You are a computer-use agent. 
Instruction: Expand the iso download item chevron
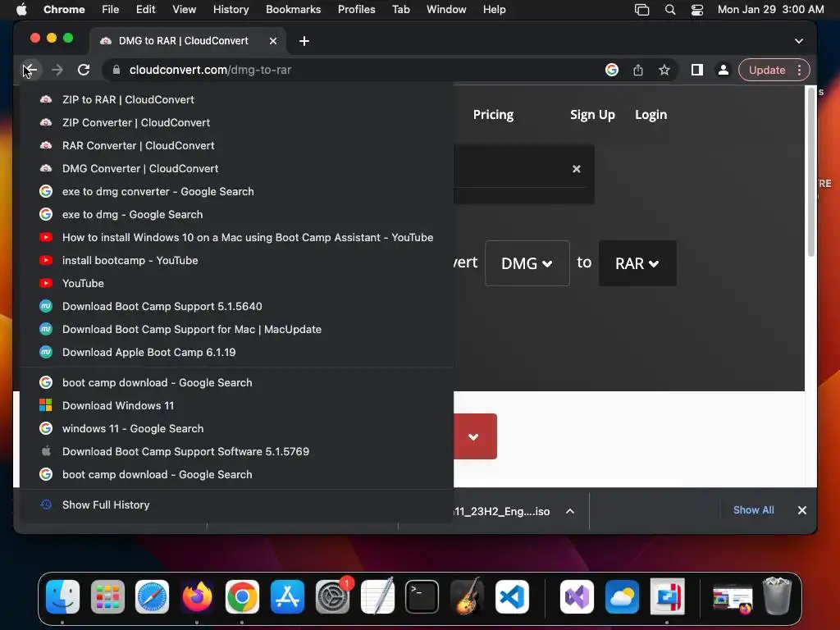click(x=570, y=511)
